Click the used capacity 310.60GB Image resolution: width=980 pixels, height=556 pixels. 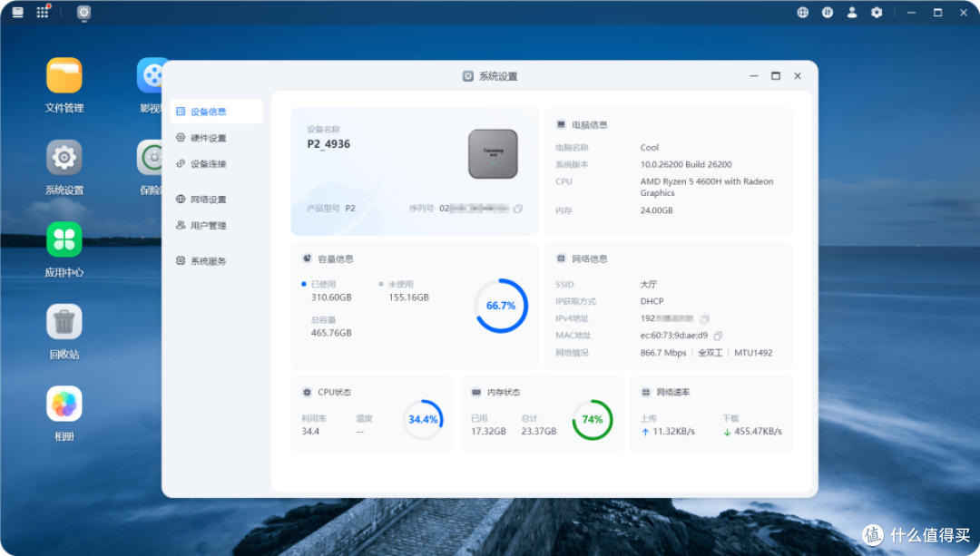(x=331, y=298)
